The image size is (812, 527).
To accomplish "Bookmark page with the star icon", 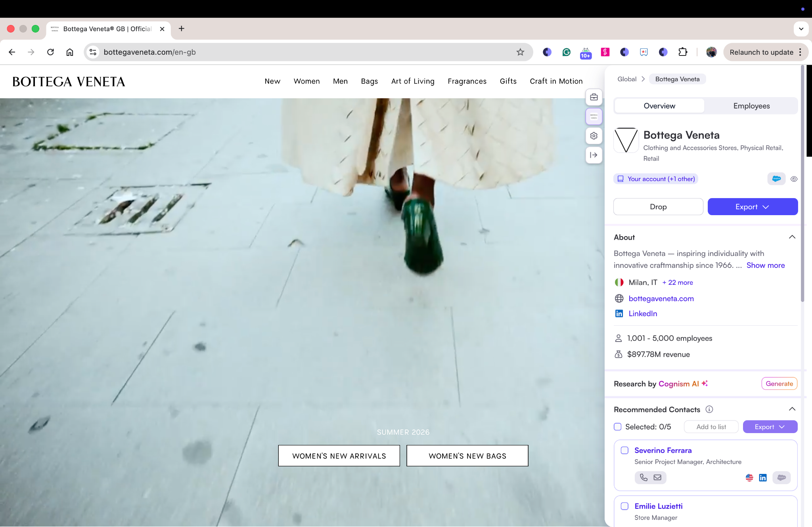I will pyautogui.click(x=520, y=52).
